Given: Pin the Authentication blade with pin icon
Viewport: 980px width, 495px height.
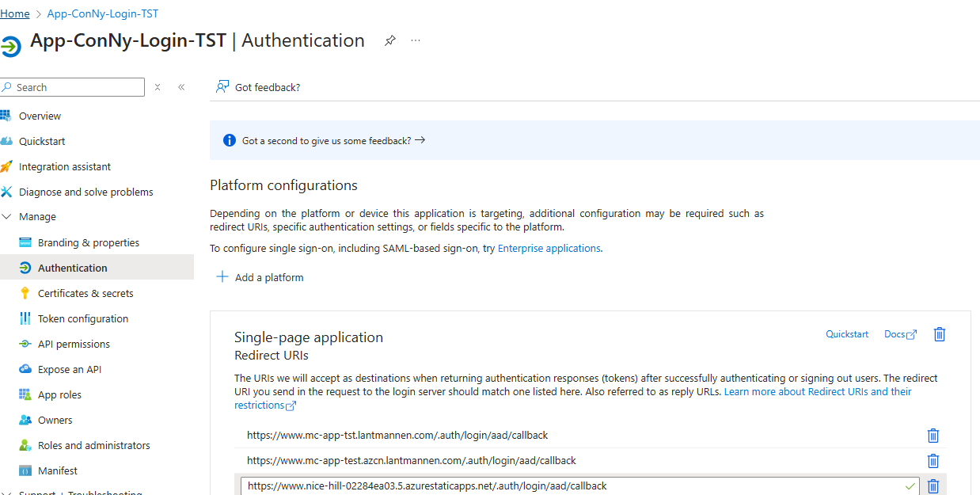Looking at the screenshot, I should [x=389, y=40].
